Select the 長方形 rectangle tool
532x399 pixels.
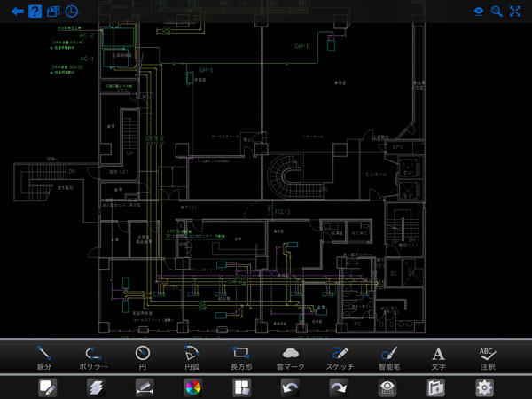[241, 357]
